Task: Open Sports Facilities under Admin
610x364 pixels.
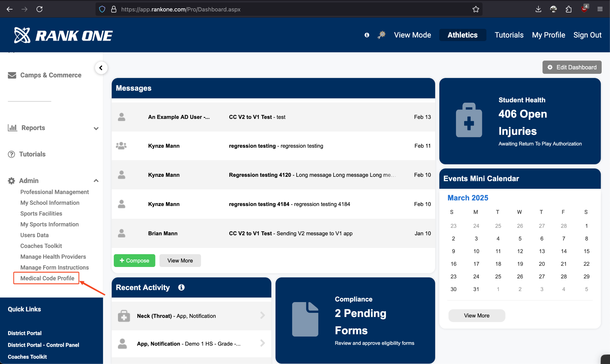Action: (41, 213)
